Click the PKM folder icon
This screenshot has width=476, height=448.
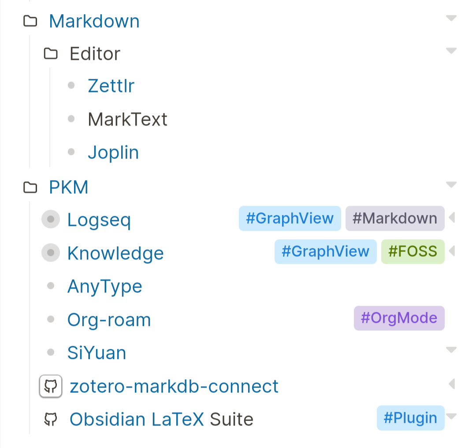point(30,187)
